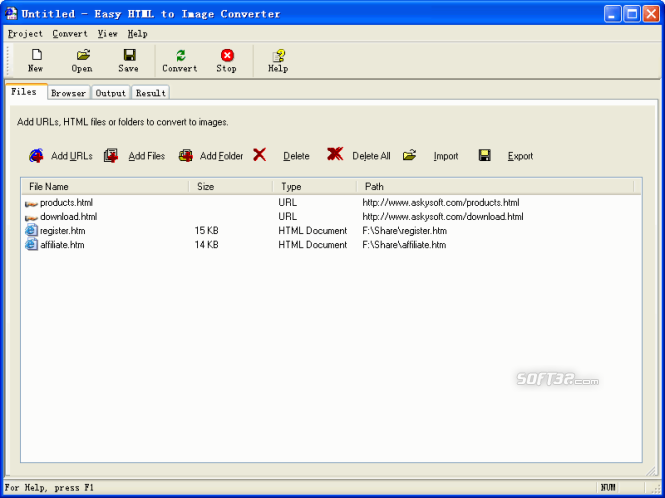Viewport: 665px width, 498px height.
Task: Open the Help toolbar icon
Action: [x=279, y=55]
